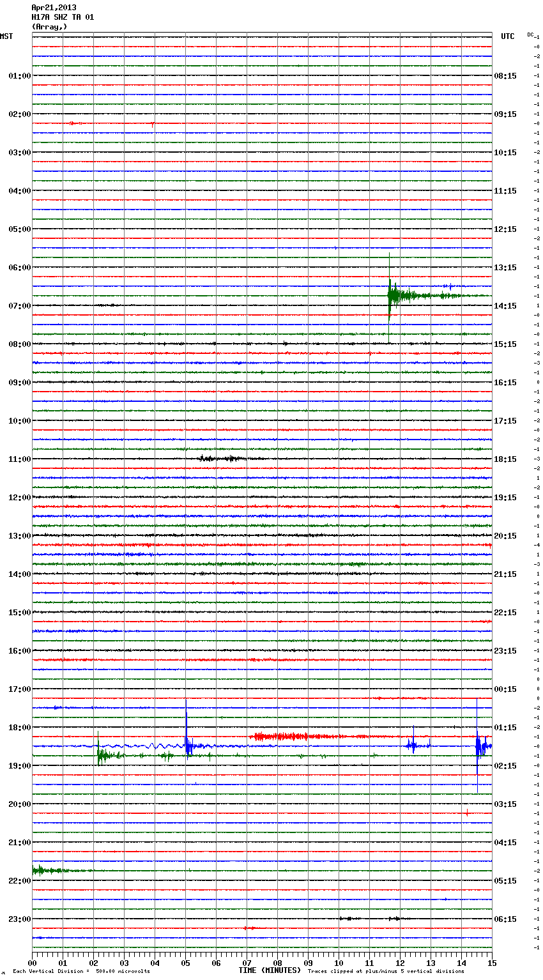This screenshot has height=980, width=543.
Task: Click the 07:00 MST time label
Action: coord(20,306)
